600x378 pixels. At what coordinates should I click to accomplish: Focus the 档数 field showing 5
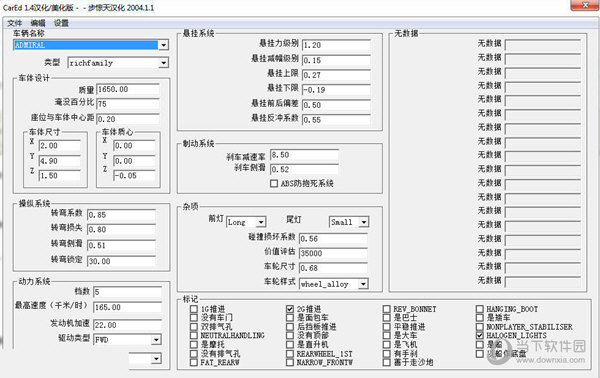coord(127,292)
